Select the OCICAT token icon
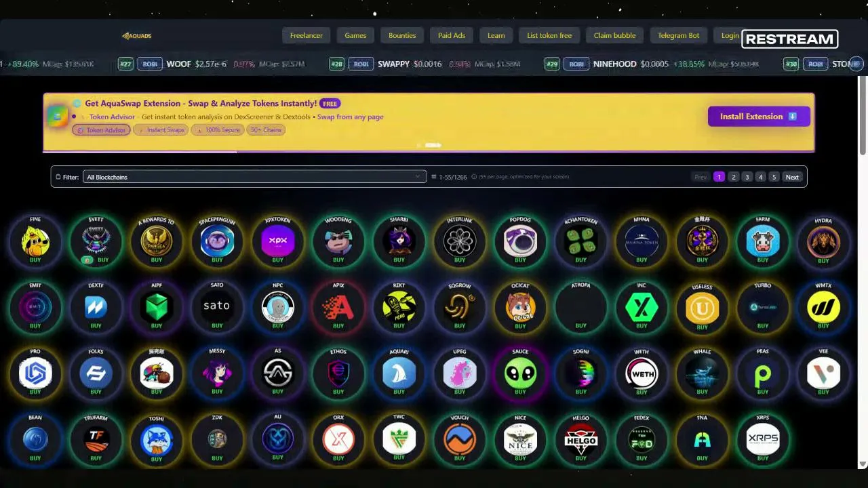The image size is (868, 488). click(520, 307)
